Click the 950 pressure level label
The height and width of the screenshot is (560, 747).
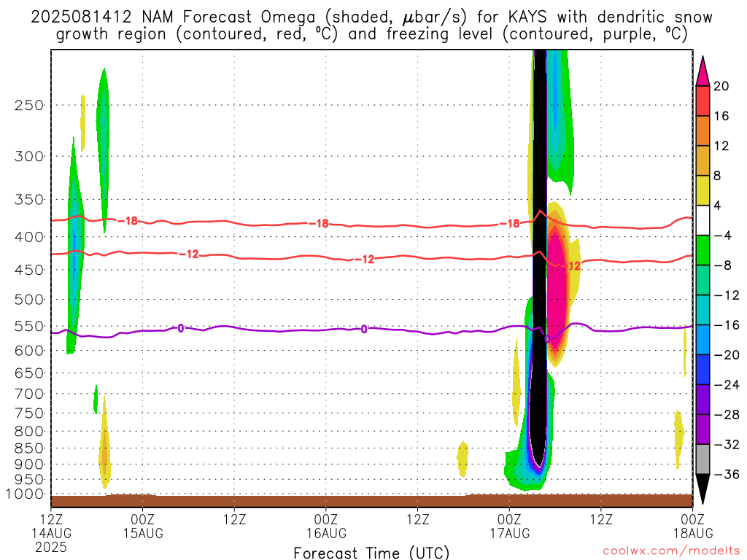(29, 480)
